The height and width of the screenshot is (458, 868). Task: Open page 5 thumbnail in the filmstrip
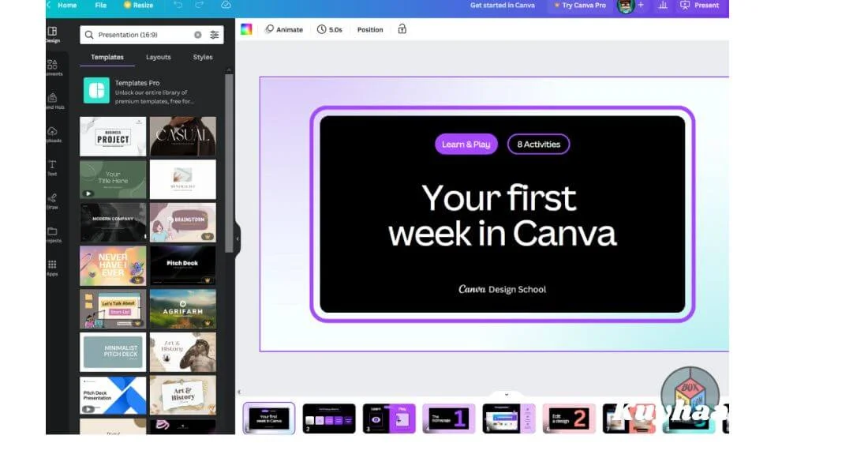pyautogui.click(x=508, y=419)
